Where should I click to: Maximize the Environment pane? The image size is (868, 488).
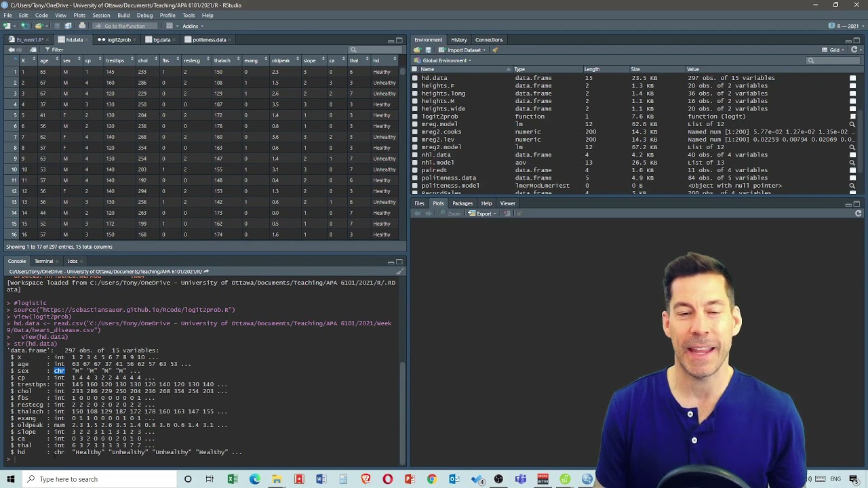pos(858,40)
